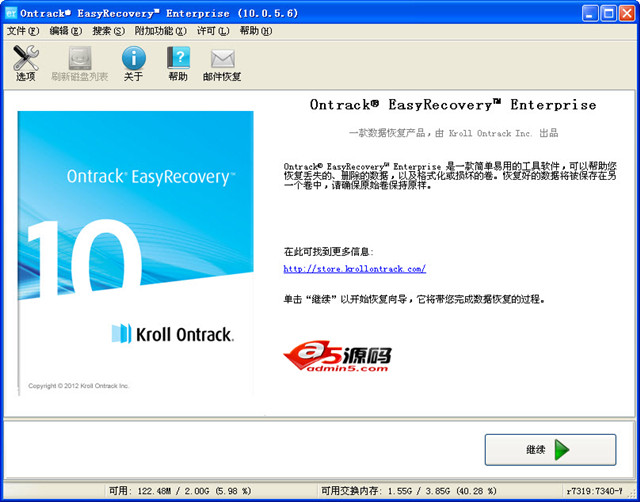
Task: Click the r7319:7340 build number text
Action: pos(595,491)
